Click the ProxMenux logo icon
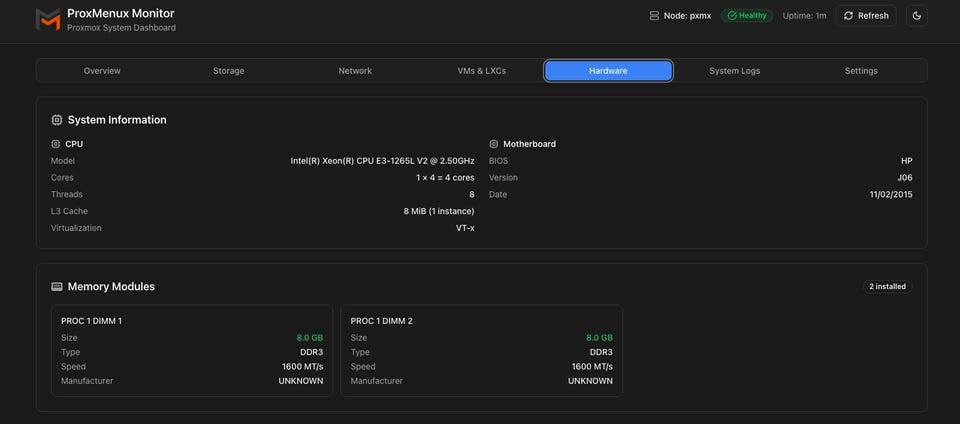 click(x=48, y=20)
